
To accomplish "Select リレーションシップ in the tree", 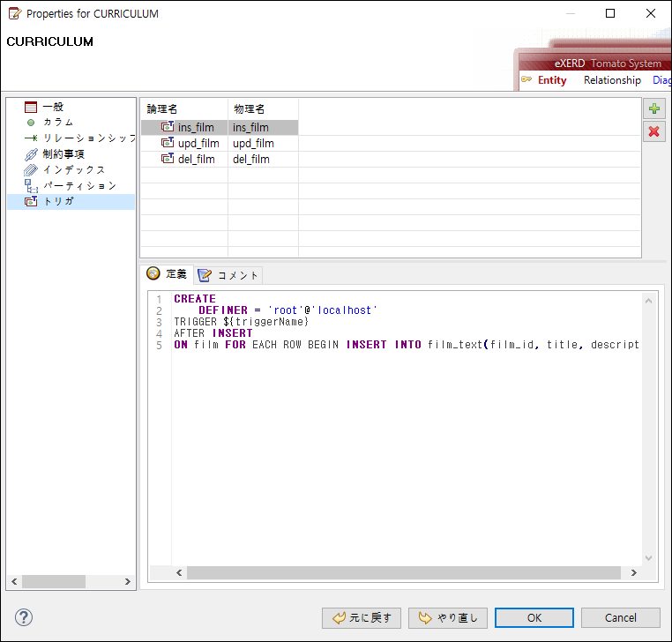I will point(89,138).
